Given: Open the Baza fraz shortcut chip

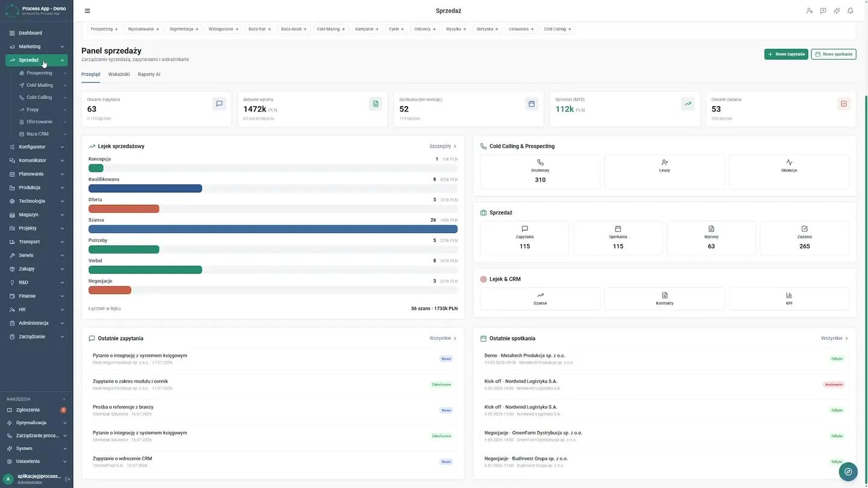Looking at the screenshot, I should click(x=260, y=29).
